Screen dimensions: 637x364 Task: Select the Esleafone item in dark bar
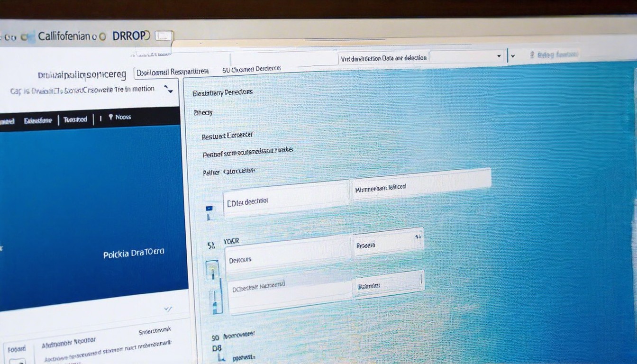point(38,120)
